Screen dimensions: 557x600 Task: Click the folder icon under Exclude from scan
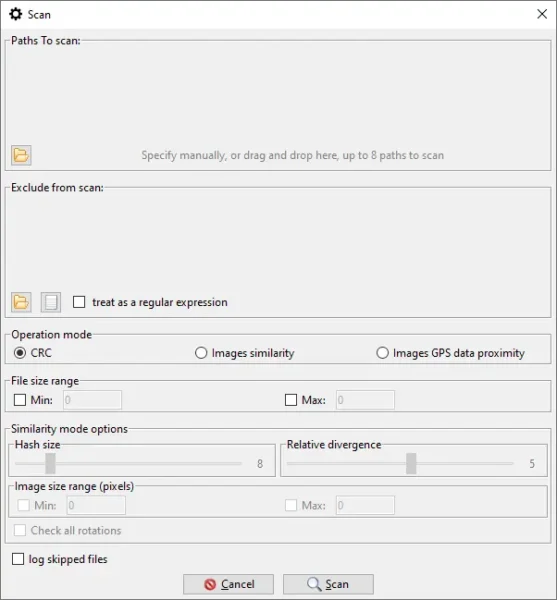[21, 302]
